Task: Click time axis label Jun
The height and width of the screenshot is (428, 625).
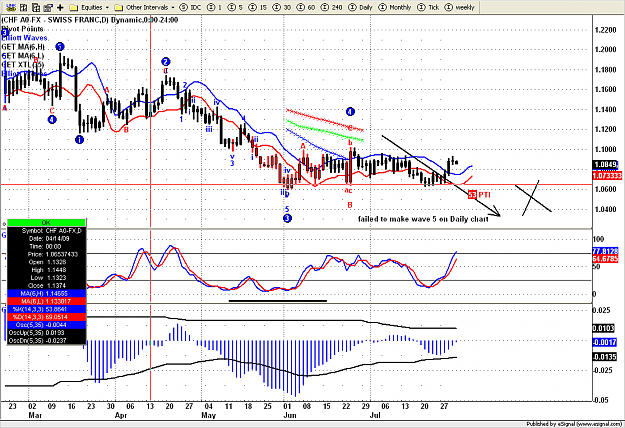Action: pos(290,415)
